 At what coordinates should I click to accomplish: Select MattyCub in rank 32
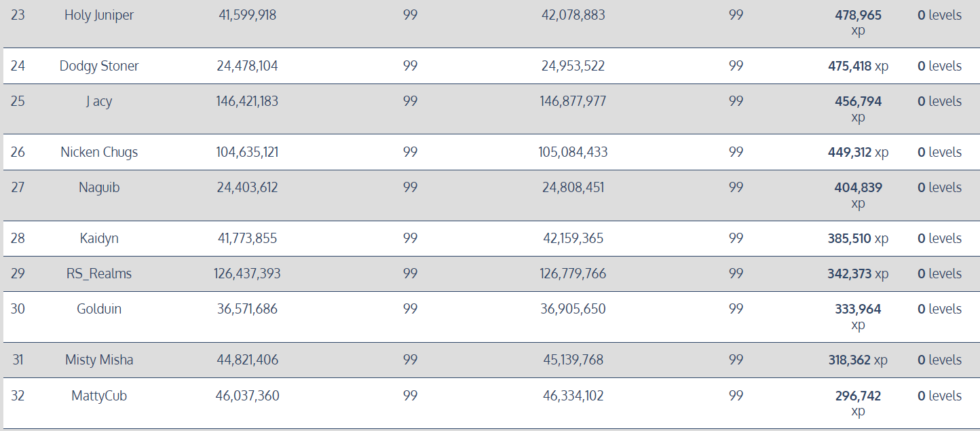(x=99, y=395)
